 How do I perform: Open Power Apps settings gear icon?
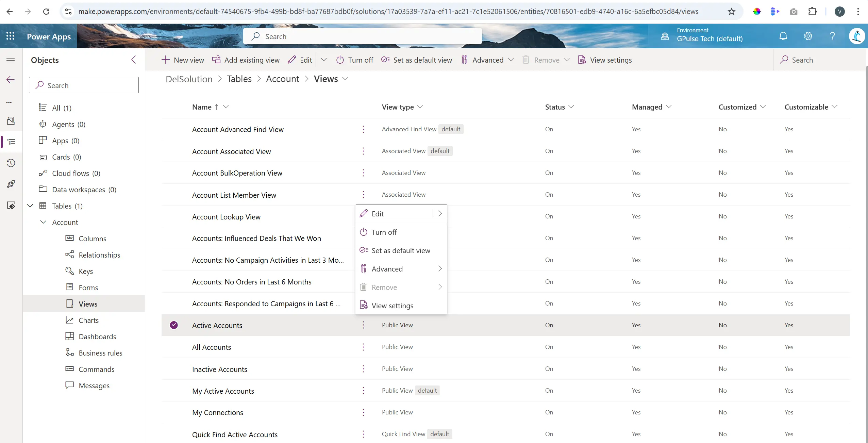(x=808, y=36)
